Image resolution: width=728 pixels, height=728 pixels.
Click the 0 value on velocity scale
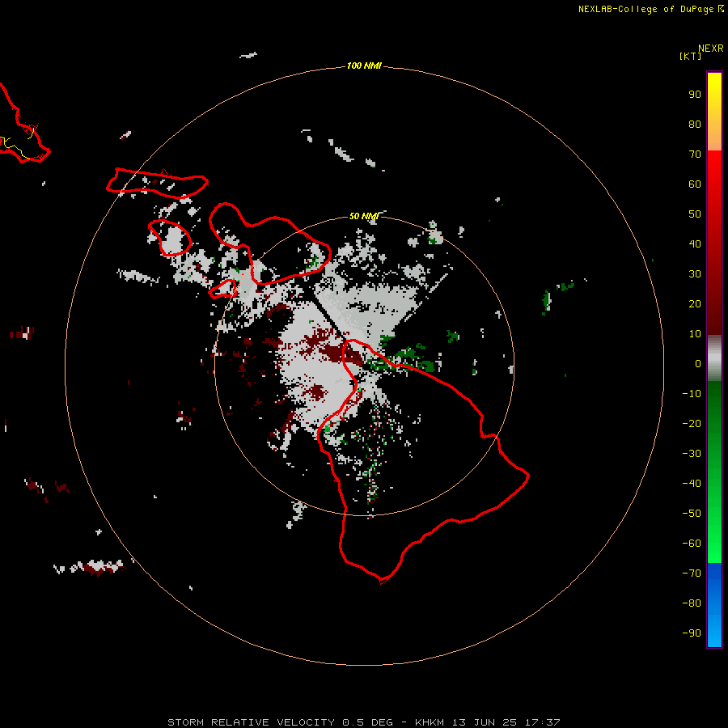[x=698, y=364]
